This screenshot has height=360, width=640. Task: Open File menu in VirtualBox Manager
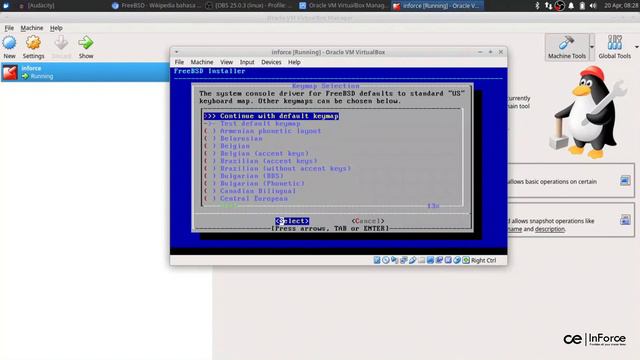coord(9,28)
